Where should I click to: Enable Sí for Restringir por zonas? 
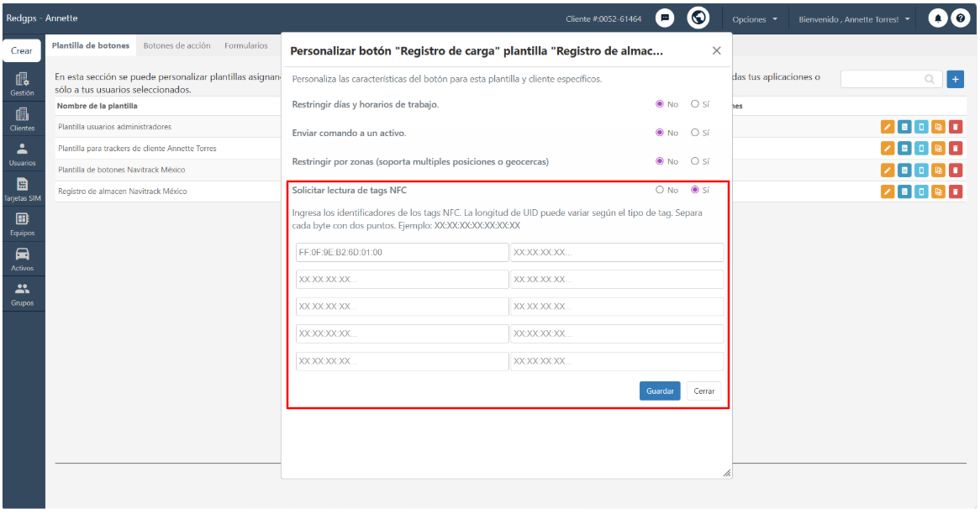tap(694, 161)
